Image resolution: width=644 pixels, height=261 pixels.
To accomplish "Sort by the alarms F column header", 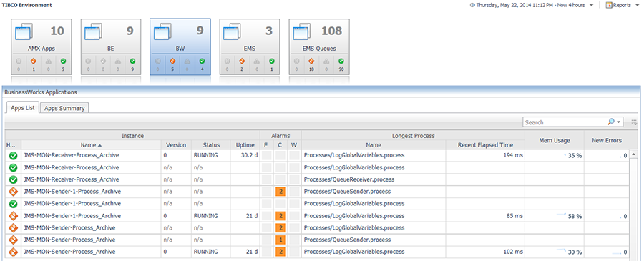I will (265, 145).
